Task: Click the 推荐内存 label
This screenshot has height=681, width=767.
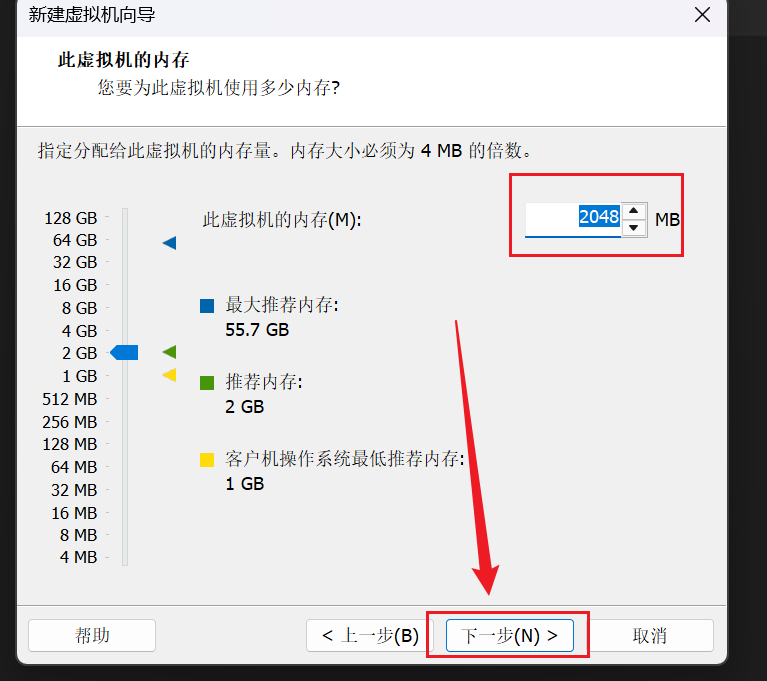Action: click(264, 382)
